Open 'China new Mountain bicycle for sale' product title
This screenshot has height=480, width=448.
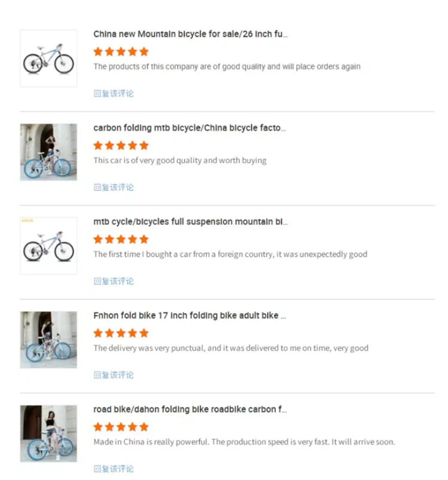coord(191,34)
